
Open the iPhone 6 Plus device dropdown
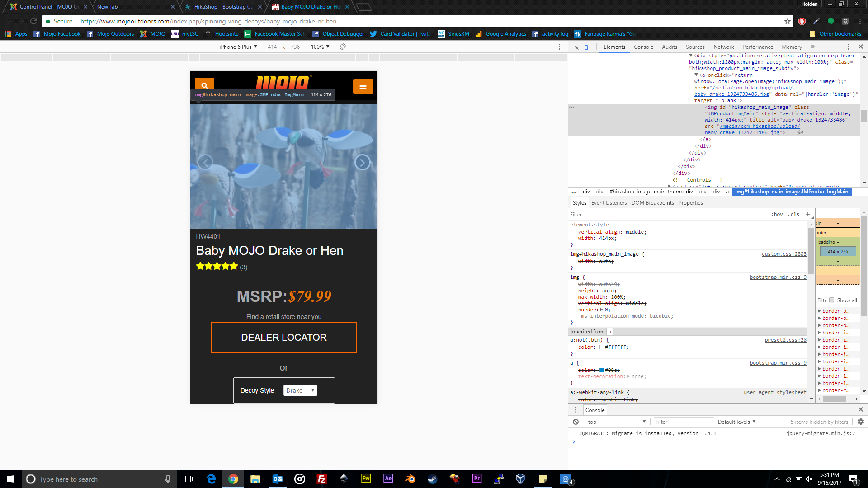238,47
